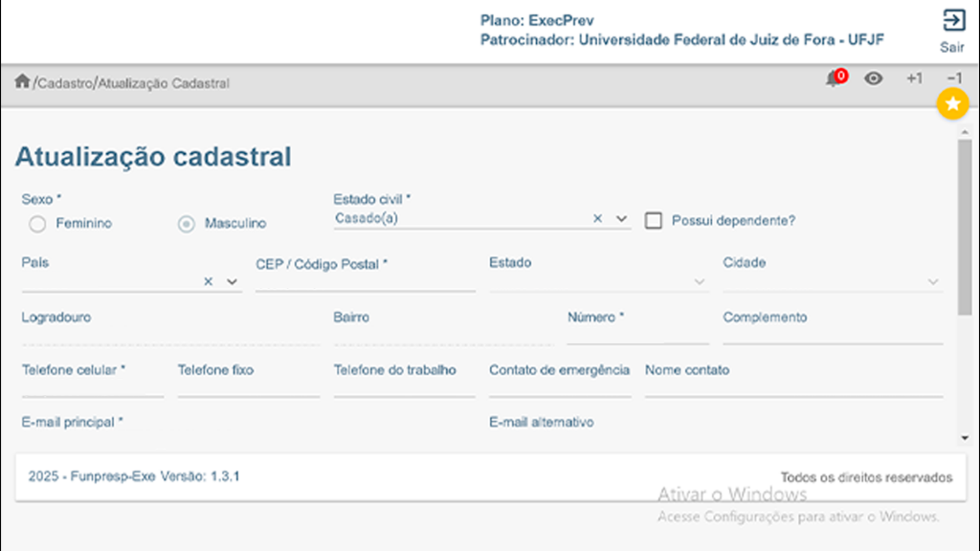
Task: Increase font size with +1
Action: 915,79
